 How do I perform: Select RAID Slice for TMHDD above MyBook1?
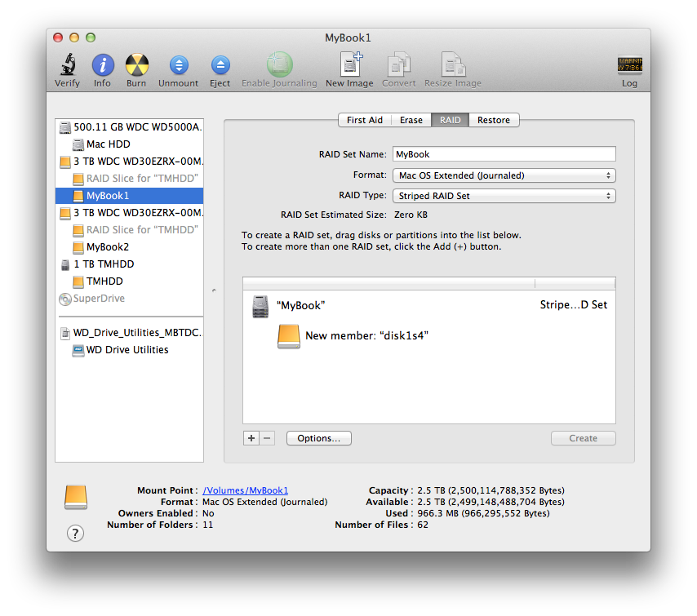click(x=129, y=178)
